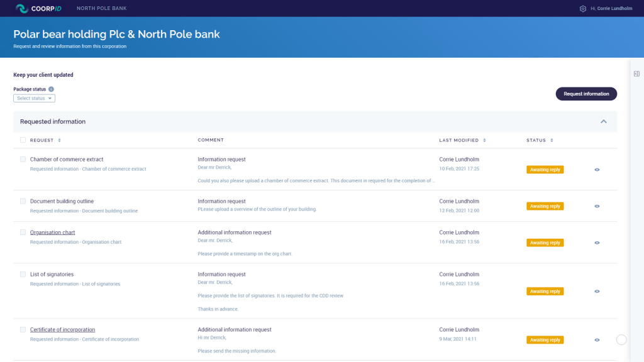The image size is (644, 362).
Task: Click Awaiting reply badge for Document building outline
Action: 545,206
